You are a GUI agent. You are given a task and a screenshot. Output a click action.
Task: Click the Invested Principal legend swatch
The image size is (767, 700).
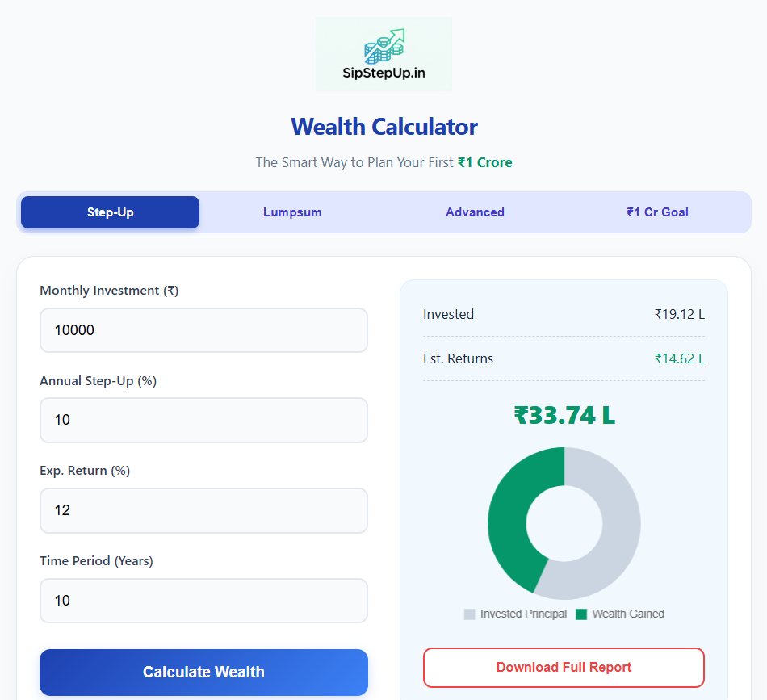469,614
